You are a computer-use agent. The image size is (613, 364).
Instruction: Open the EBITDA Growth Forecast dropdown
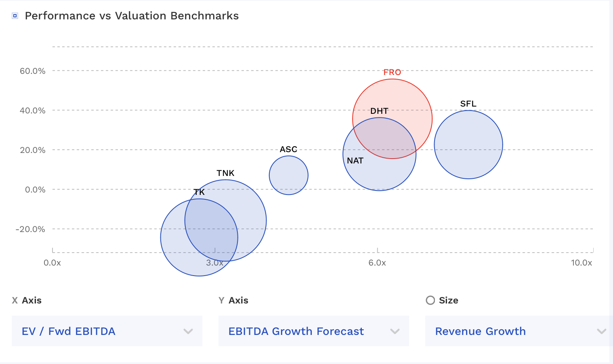pyautogui.click(x=313, y=331)
